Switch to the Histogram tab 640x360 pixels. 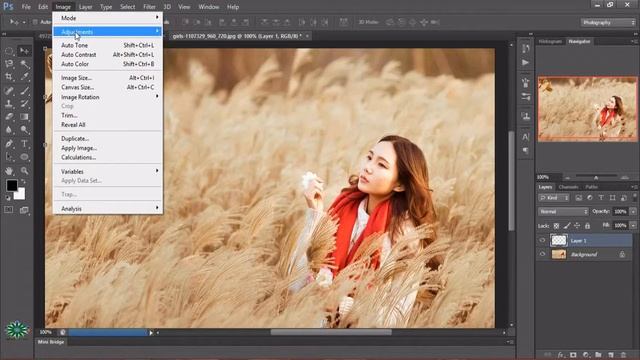pos(550,41)
